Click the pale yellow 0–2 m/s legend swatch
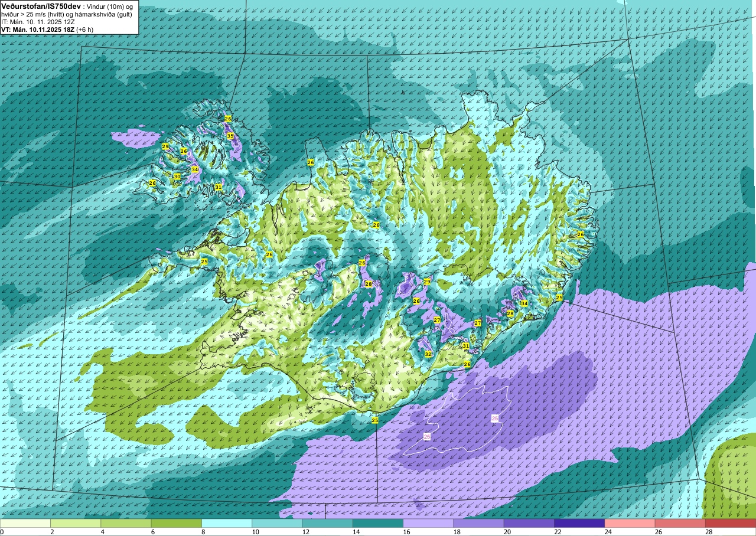 click(x=25, y=523)
